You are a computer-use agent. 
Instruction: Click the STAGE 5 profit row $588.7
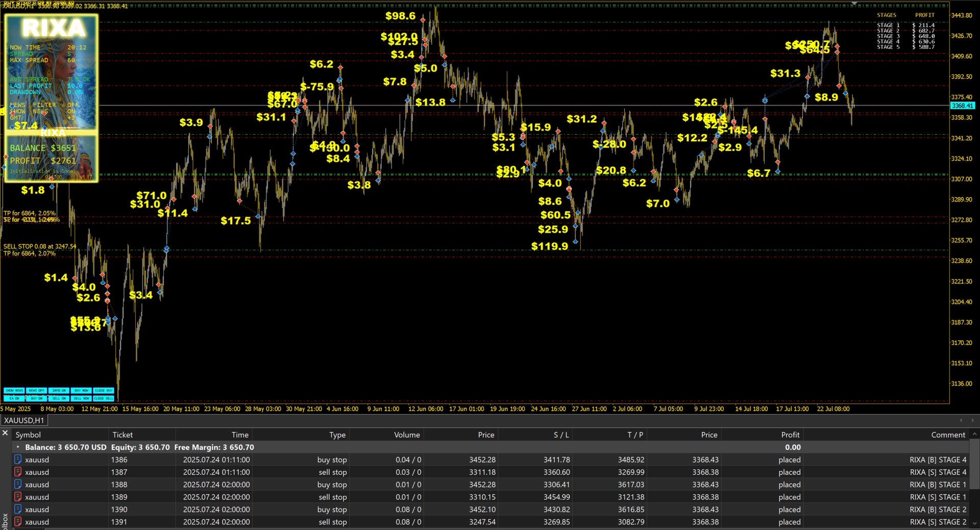[x=905, y=47]
